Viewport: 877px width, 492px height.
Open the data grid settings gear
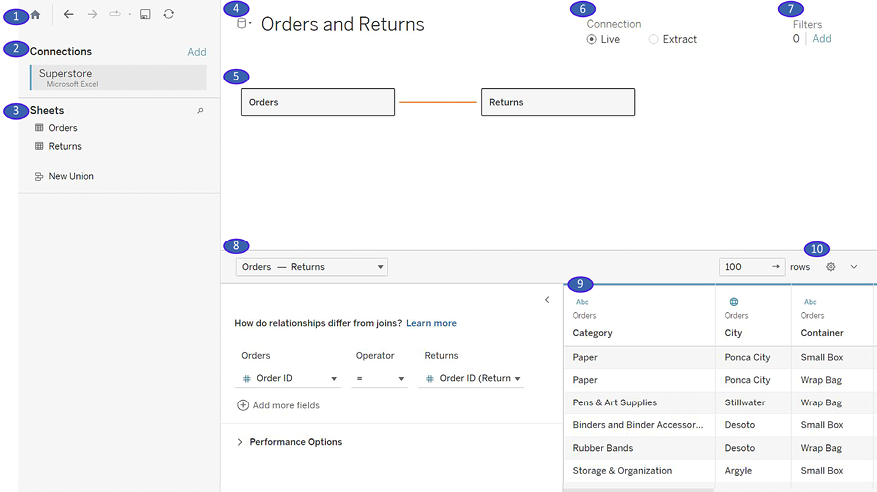pos(831,267)
